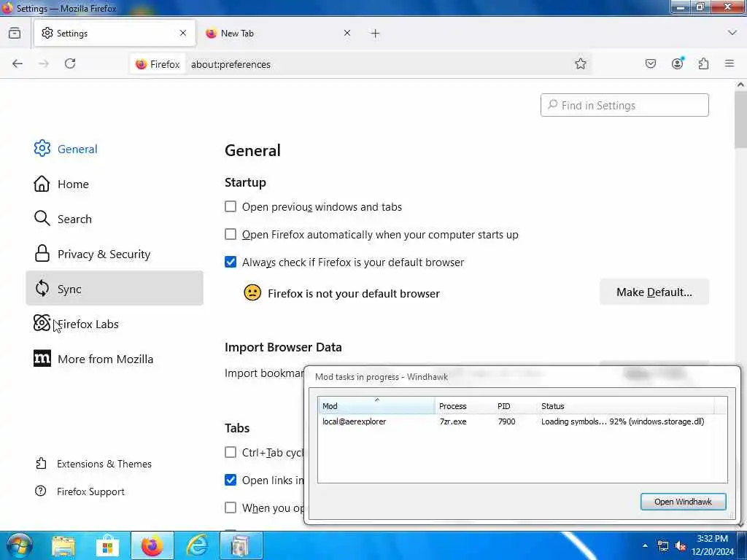The height and width of the screenshot is (560, 747).
Task: Open Save to Pocket icon
Action: 650,64
